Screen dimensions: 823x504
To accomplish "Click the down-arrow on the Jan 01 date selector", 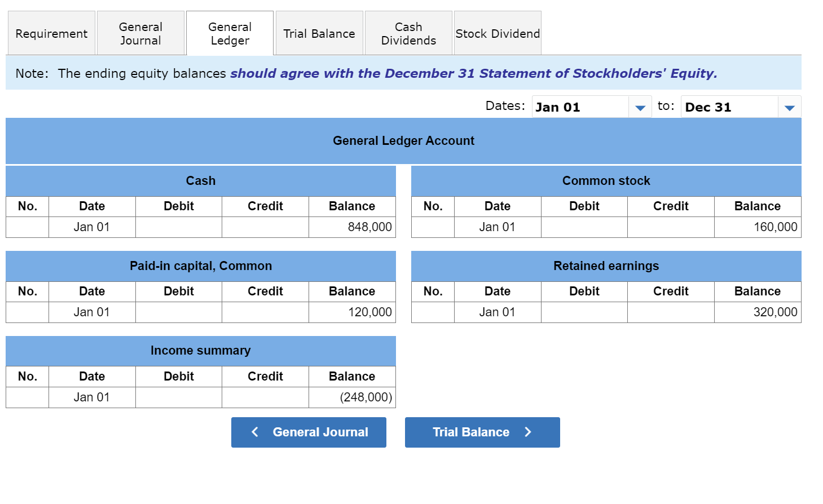I will [640, 107].
